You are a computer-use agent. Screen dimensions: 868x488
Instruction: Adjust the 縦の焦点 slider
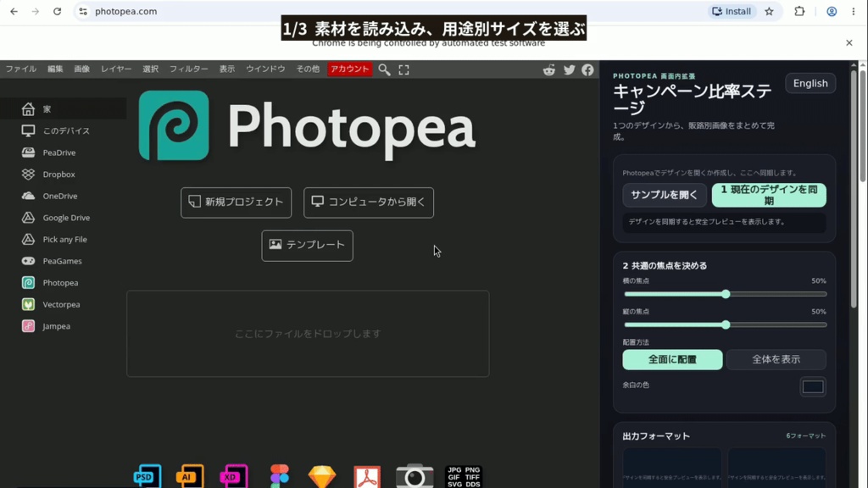725,325
